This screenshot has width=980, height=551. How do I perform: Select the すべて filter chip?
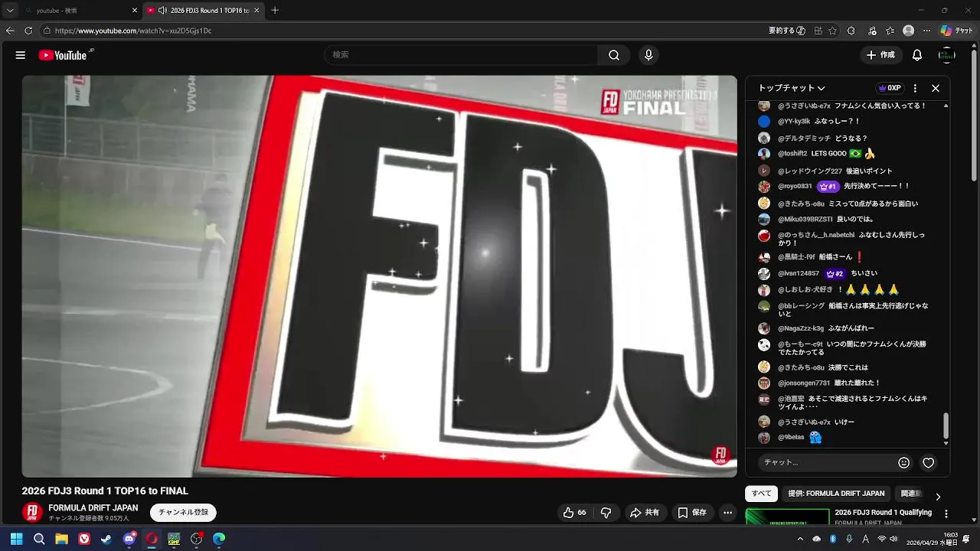coord(762,494)
